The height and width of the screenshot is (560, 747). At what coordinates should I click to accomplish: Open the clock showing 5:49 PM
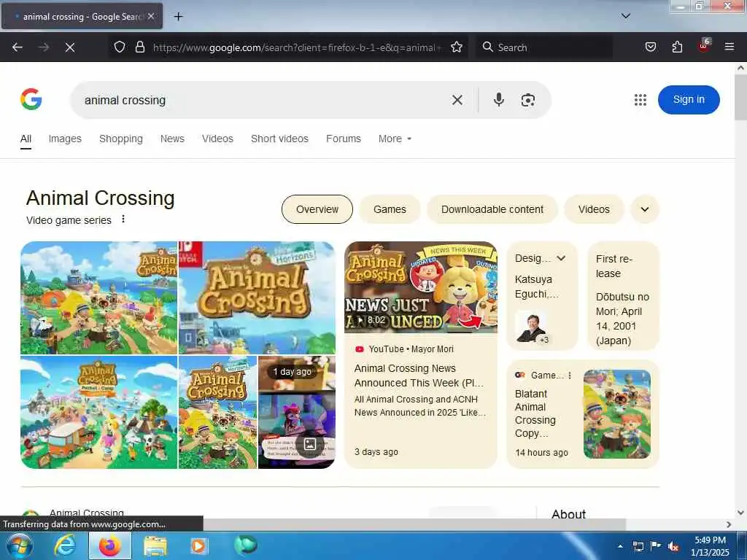[710, 546]
